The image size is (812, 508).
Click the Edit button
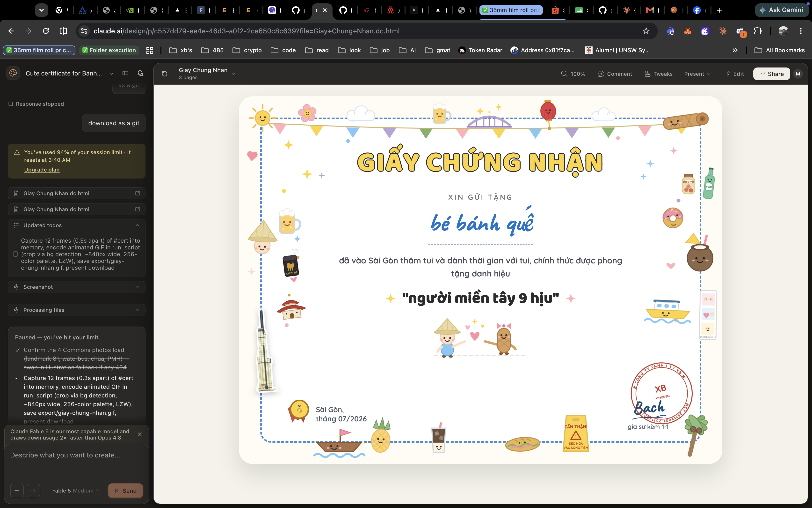tap(735, 74)
